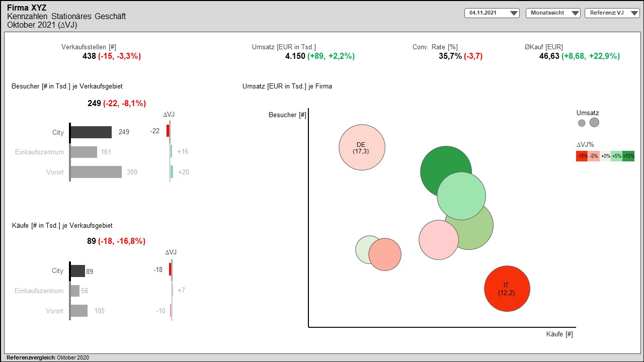Select the +10% dark green legend swatch

628,156
